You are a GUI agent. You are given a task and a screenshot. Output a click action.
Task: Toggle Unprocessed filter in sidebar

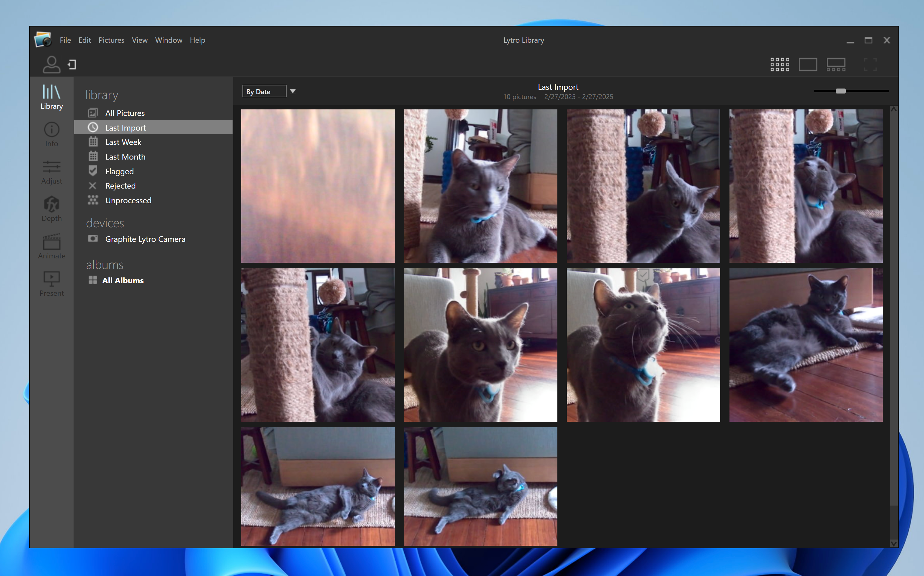click(128, 200)
